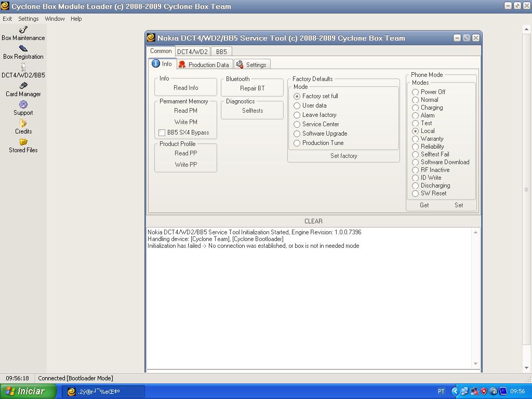Click the Read Info button

(185, 88)
